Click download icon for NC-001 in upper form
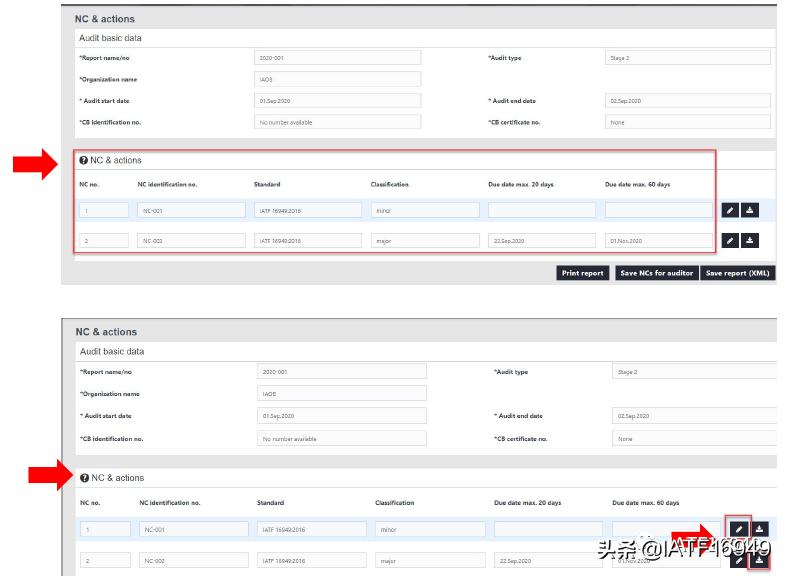This screenshot has height=577, width=788. click(x=751, y=210)
